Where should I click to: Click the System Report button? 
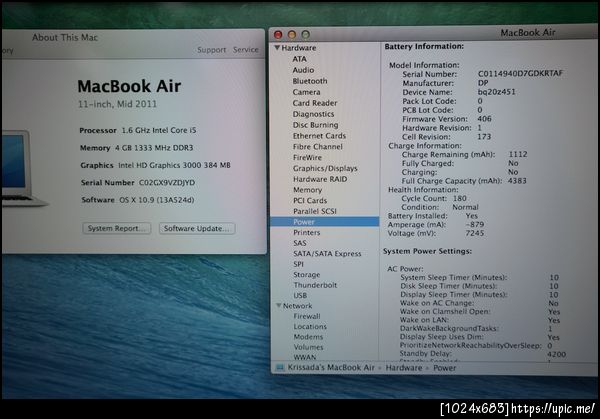(117, 228)
